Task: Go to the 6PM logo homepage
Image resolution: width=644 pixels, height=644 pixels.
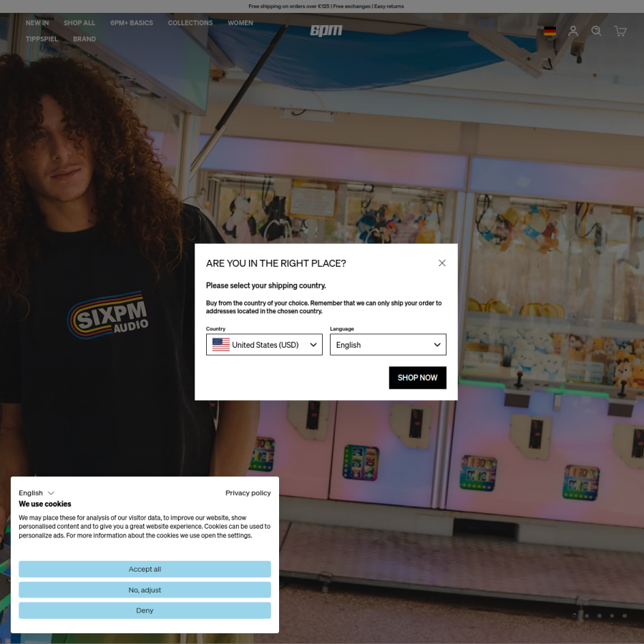Action: point(326,31)
